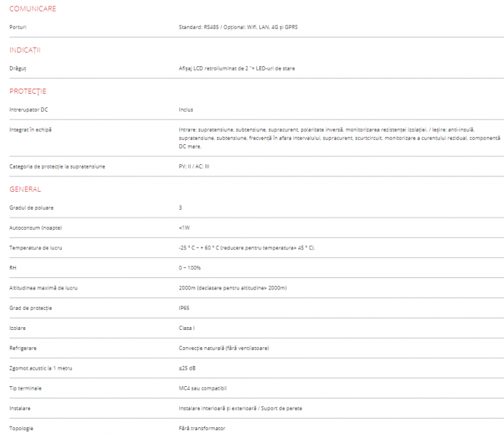Select the Afișaj LCD retroiluminat value text
Viewport: 504px width, 438px height.
click(237, 68)
